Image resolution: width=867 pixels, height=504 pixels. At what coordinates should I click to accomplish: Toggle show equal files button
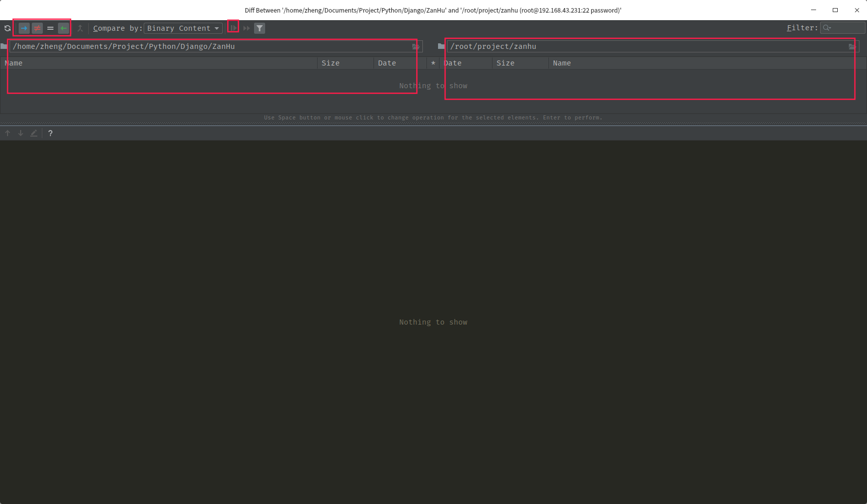click(50, 28)
